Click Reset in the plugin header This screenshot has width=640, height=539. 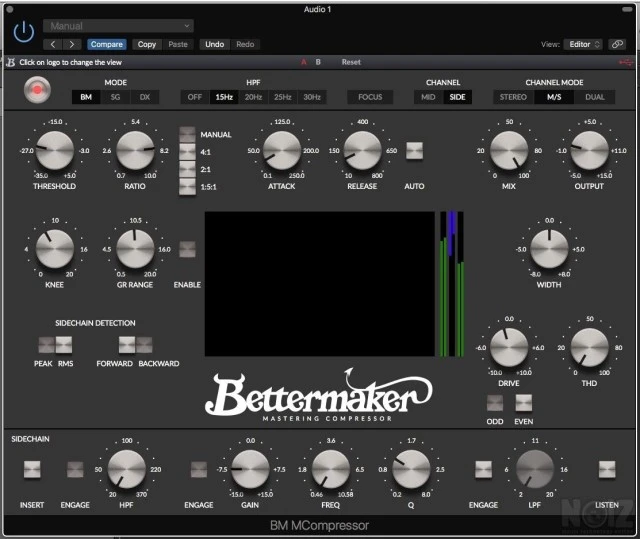pos(351,62)
